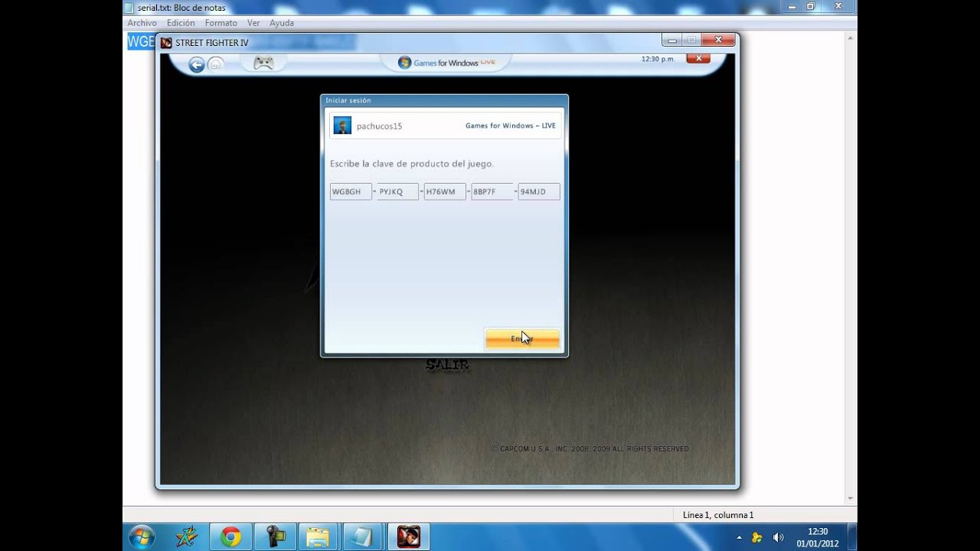Open the taskbar clock showing 12:30
980x551 pixels.
tap(818, 537)
